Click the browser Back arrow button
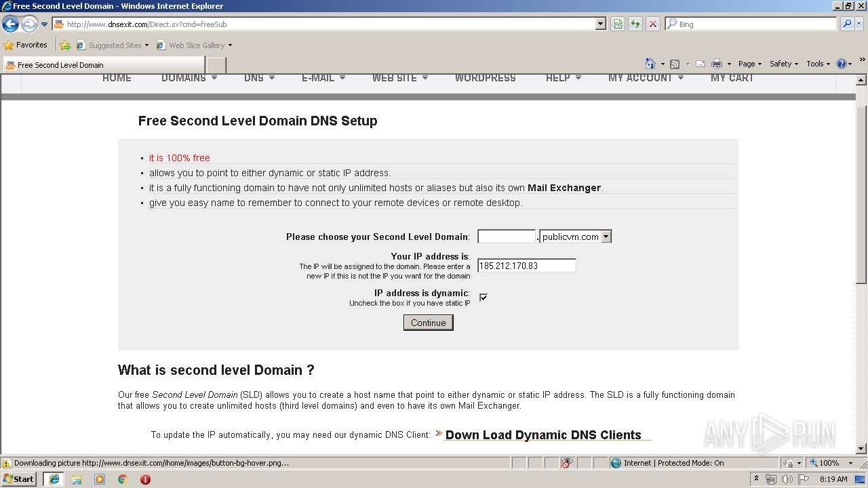 pyautogui.click(x=10, y=24)
